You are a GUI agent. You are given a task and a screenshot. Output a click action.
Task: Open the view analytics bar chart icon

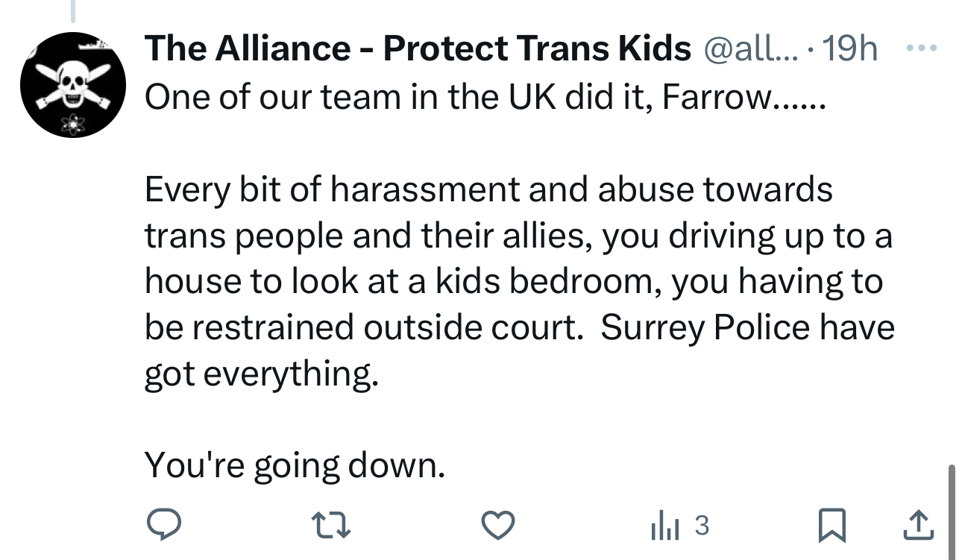[x=662, y=526]
